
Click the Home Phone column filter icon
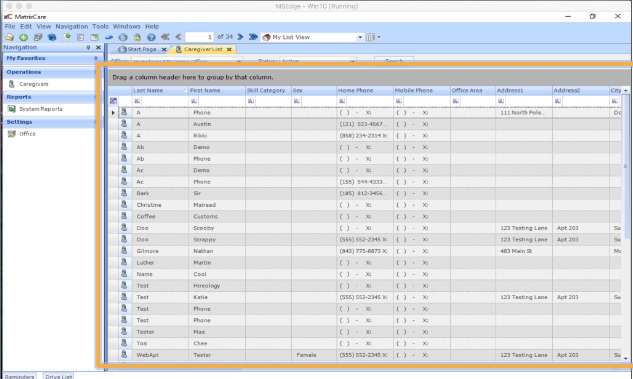click(342, 101)
